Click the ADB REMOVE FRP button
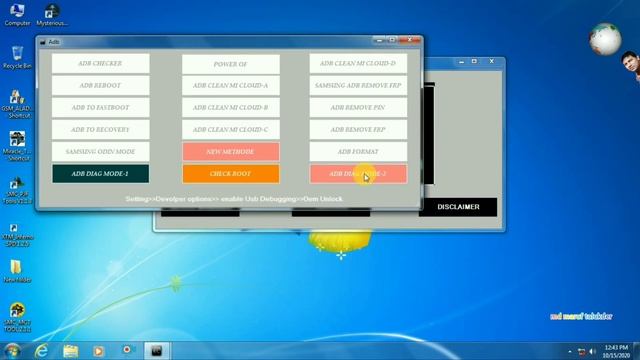 point(358,129)
